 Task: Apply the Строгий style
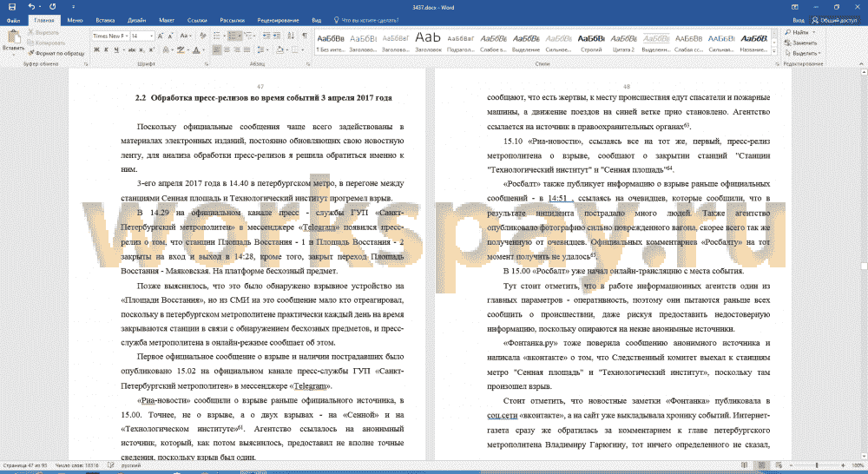[x=591, y=43]
